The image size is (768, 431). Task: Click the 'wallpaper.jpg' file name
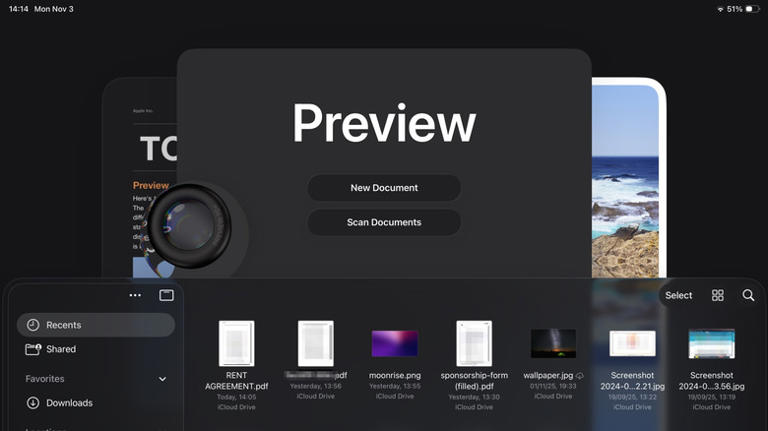click(x=548, y=375)
